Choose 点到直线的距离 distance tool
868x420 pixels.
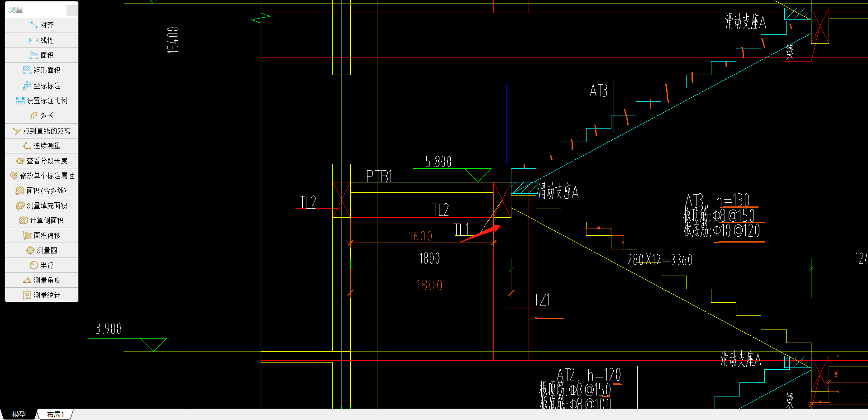[x=42, y=131]
